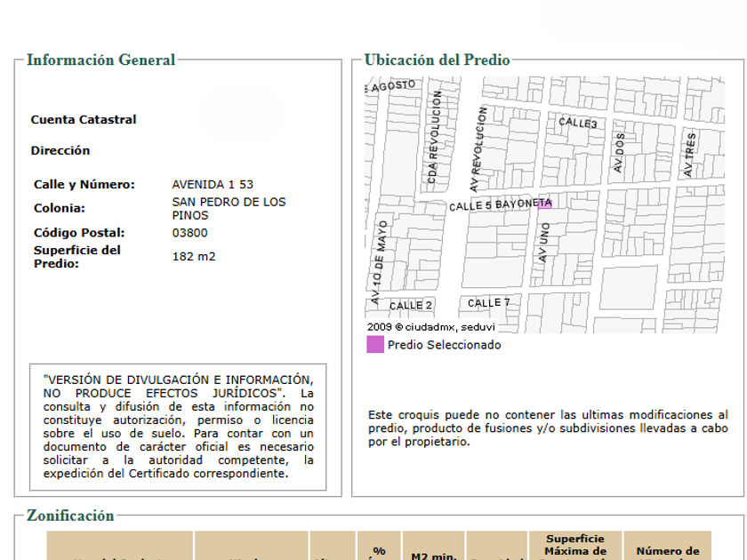Select the CALLE3 label on the map
This screenshot has height=560, width=747.
tap(577, 124)
